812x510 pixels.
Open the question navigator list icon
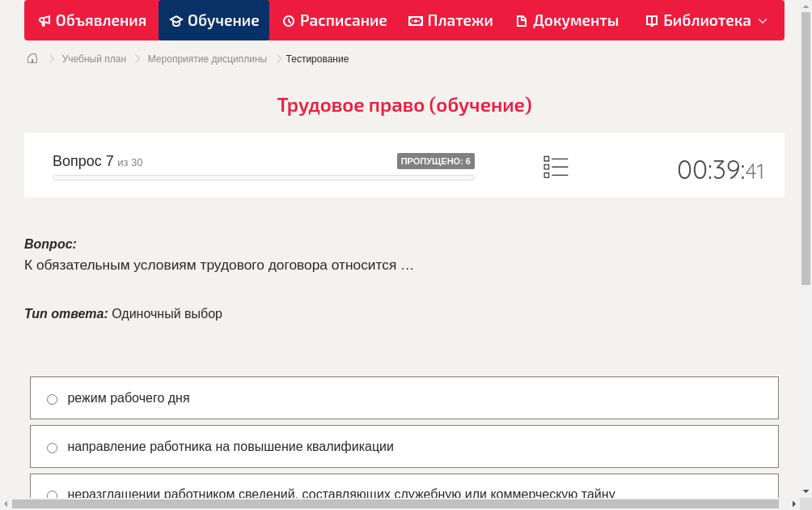(556, 166)
